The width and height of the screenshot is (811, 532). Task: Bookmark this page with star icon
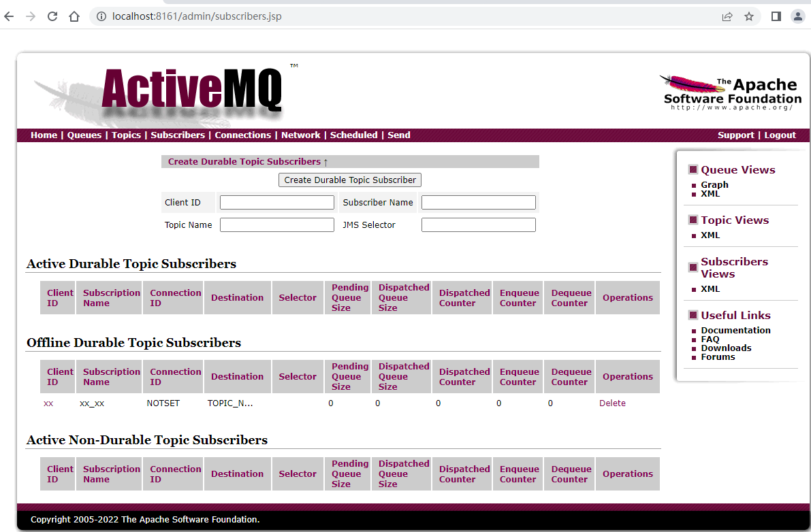pos(749,16)
